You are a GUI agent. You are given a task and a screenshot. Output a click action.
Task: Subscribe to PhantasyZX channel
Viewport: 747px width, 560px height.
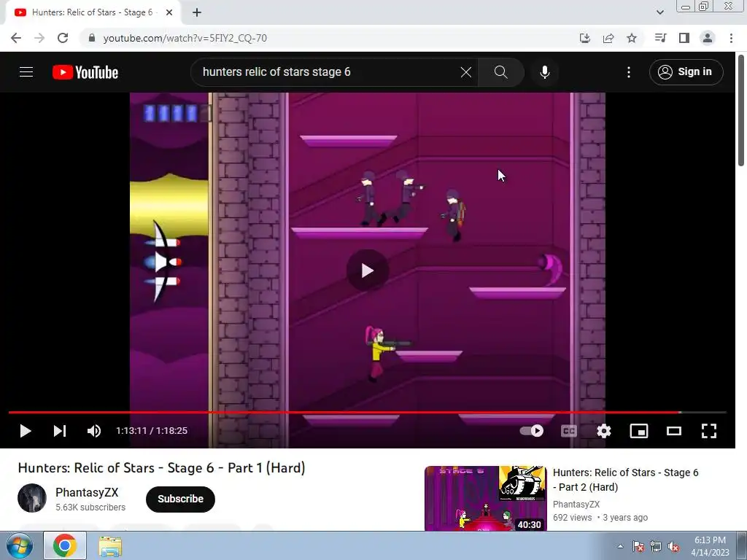[181, 499]
